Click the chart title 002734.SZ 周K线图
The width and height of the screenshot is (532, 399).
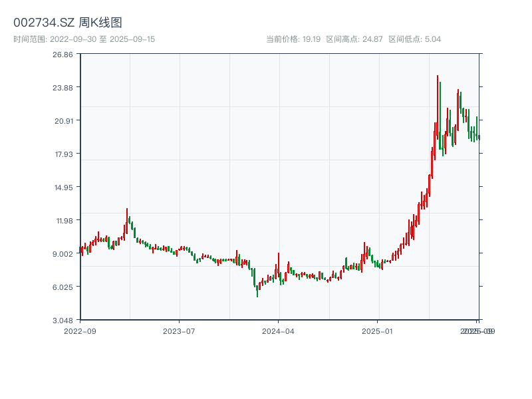[x=68, y=23]
